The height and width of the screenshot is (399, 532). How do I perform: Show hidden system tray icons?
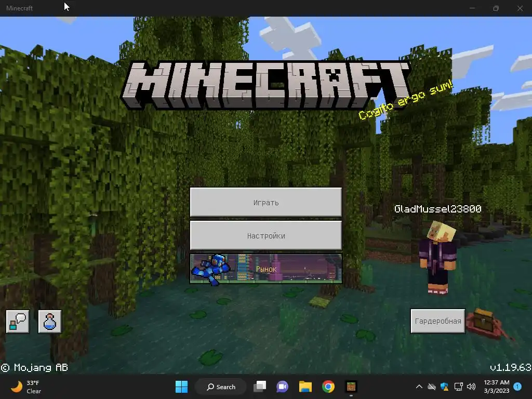419,387
